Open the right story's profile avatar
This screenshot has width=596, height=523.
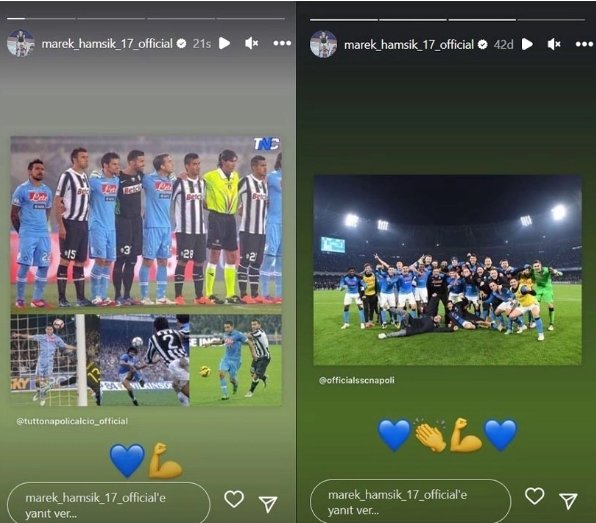tap(323, 44)
